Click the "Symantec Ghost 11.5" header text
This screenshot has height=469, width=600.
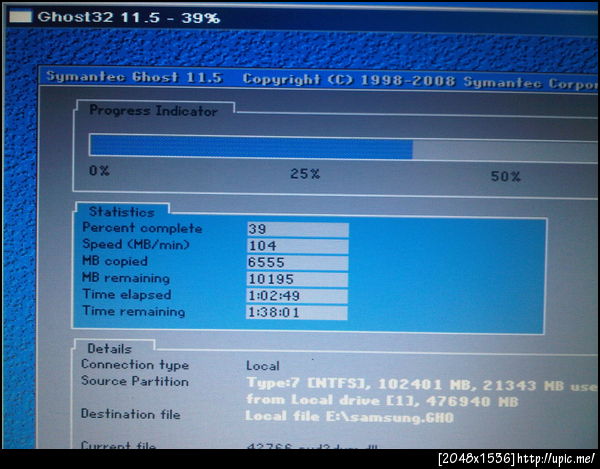[x=134, y=77]
